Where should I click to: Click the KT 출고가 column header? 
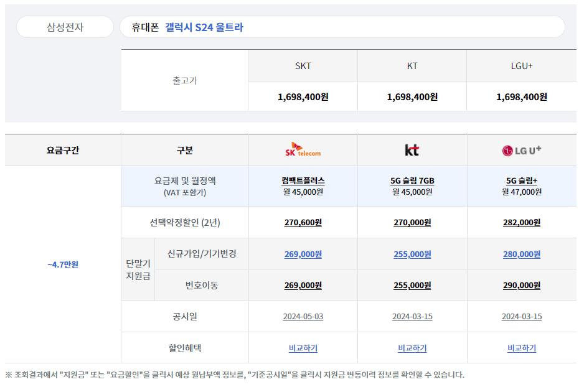(412, 66)
